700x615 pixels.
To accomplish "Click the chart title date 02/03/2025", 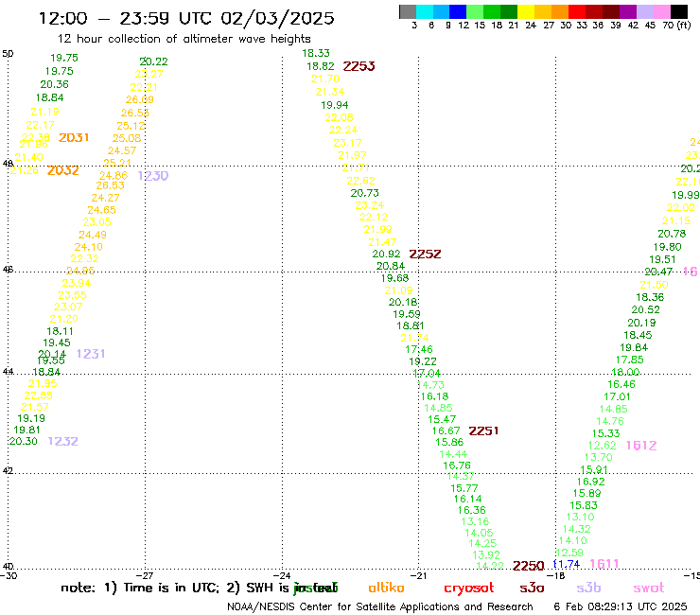I will tap(277, 18).
